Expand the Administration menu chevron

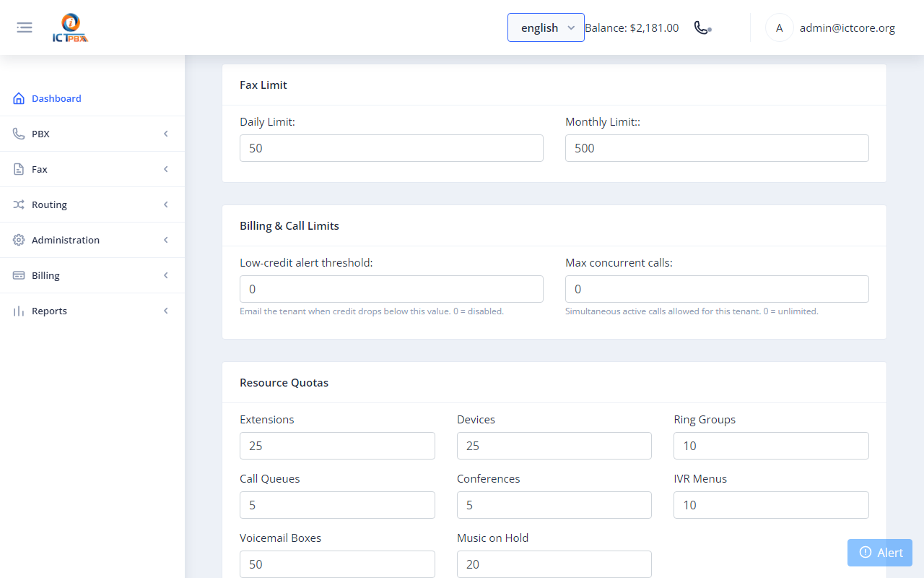[x=166, y=240]
